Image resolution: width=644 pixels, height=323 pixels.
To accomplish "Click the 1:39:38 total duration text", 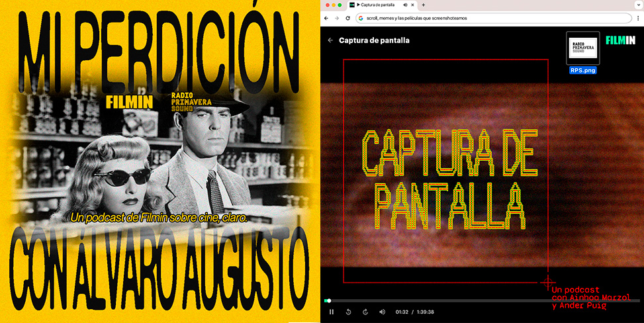I will 426,312.
